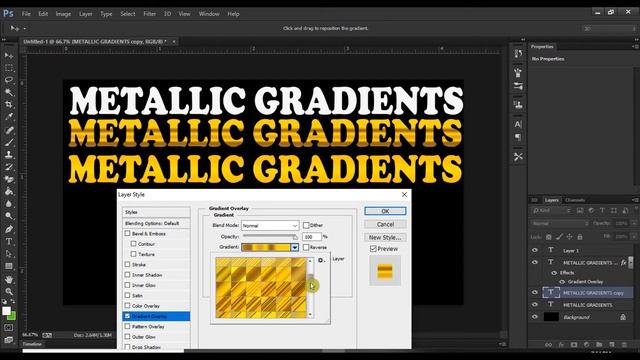Select the History Brush tool
Viewport: 640px width, 360px height.
coord(9,167)
